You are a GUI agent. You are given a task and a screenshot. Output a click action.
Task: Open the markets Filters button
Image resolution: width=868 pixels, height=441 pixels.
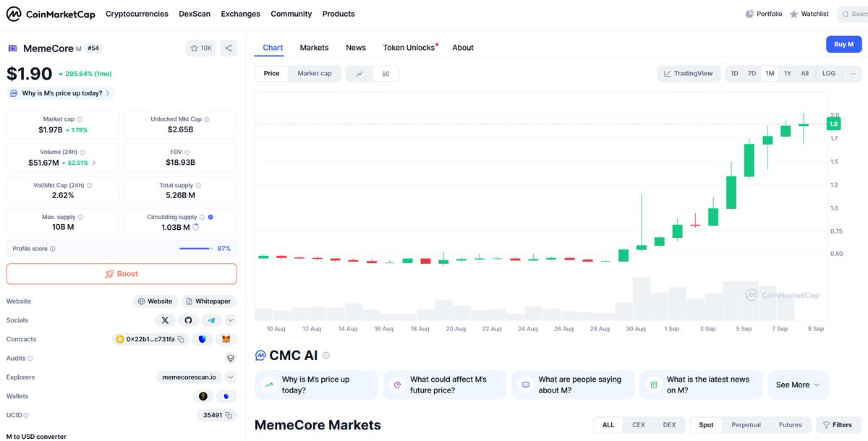(x=838, y=425)
